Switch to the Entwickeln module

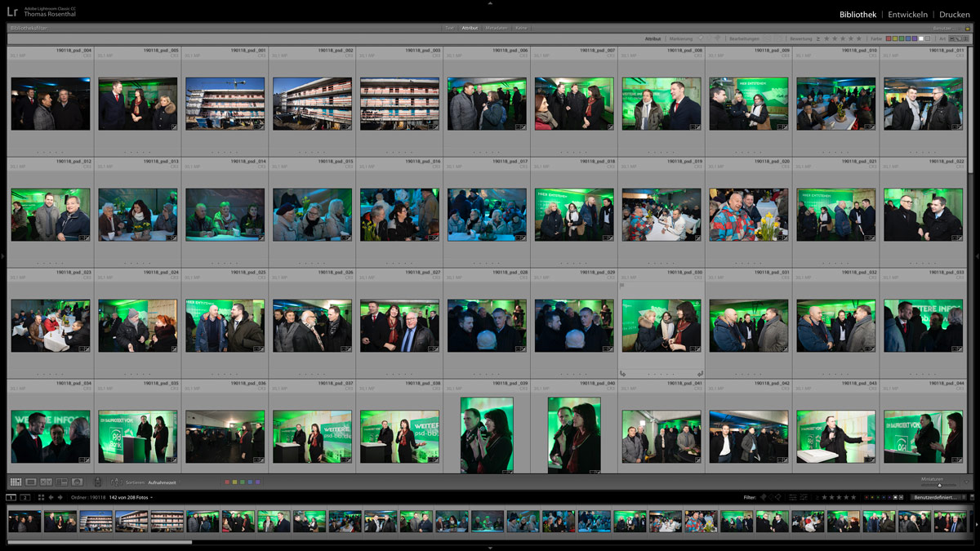pyautogui.click(x=907, y=15)
